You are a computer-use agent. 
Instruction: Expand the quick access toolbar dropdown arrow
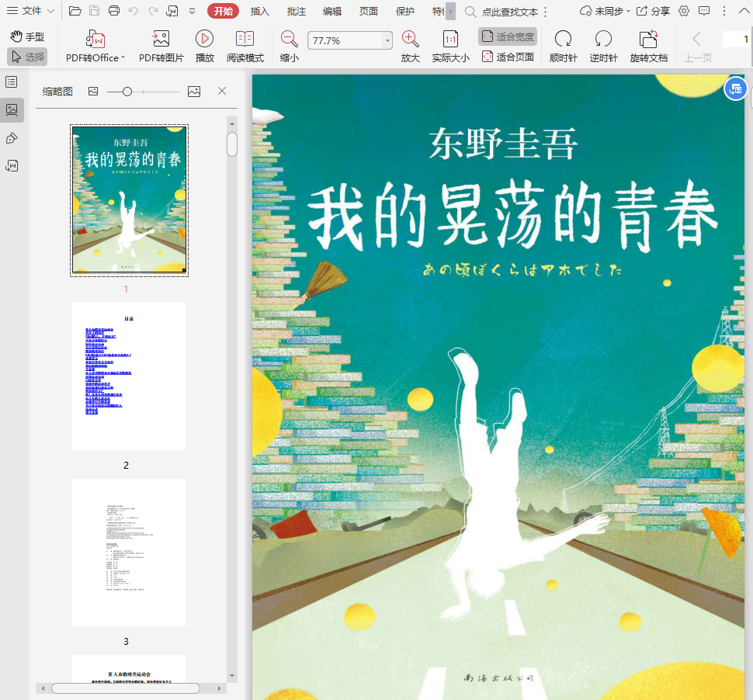[x=192, y=11]
